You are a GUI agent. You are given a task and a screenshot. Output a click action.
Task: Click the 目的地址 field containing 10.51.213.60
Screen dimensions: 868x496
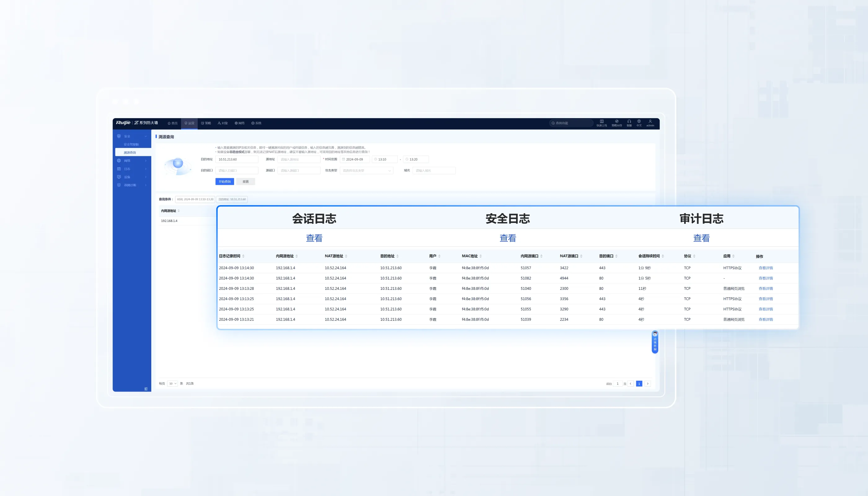237,159
